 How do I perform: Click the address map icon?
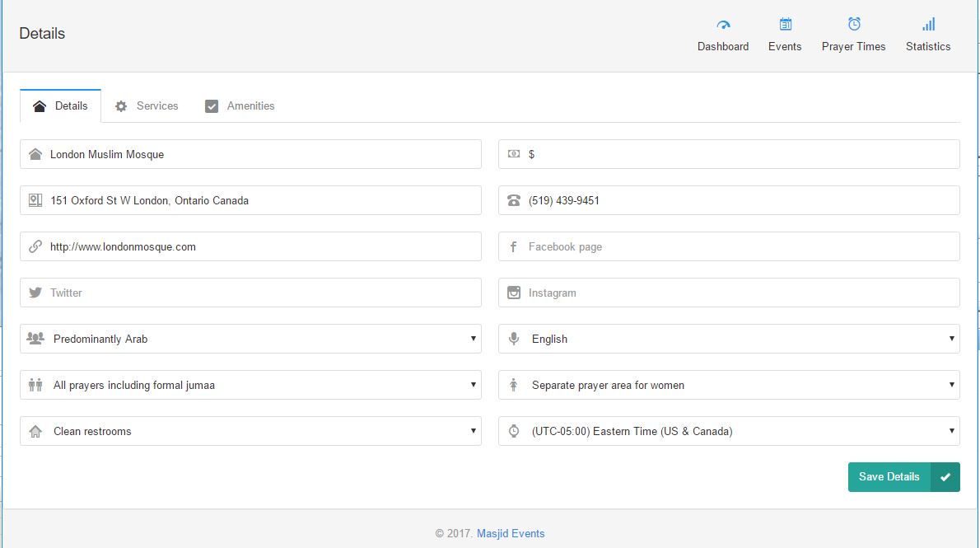(x=35, y=200)
